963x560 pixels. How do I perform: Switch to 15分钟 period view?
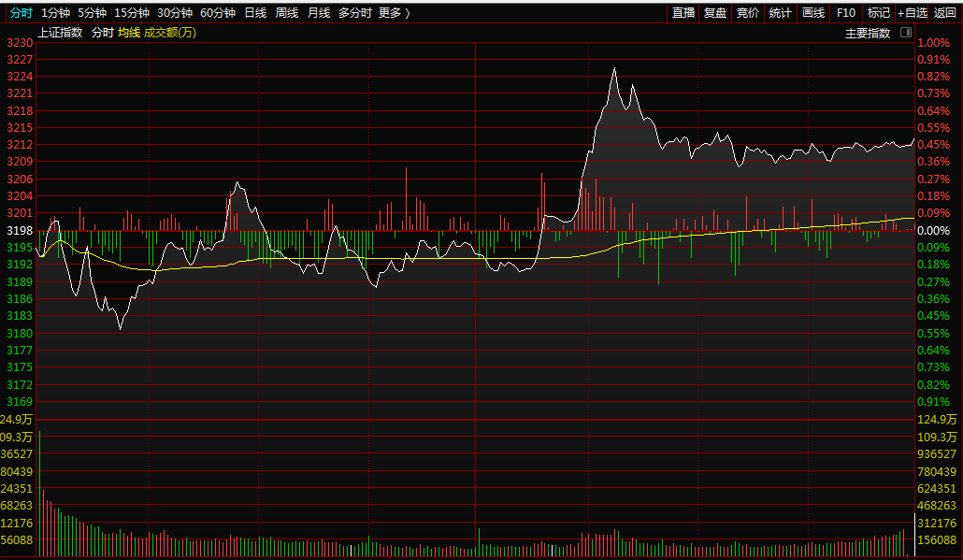coord(131,13)
